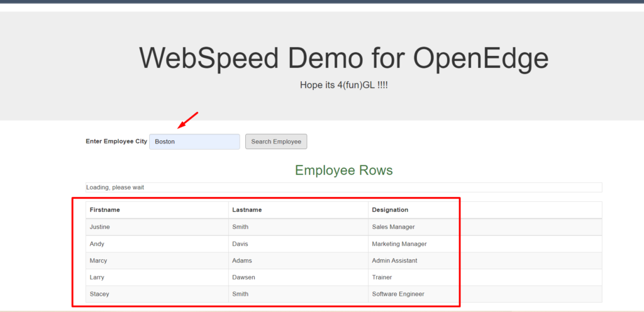The height and width of the screenshot is (312, 644).
Task: Click the Software Engineer designation cell
Action: 398,294
